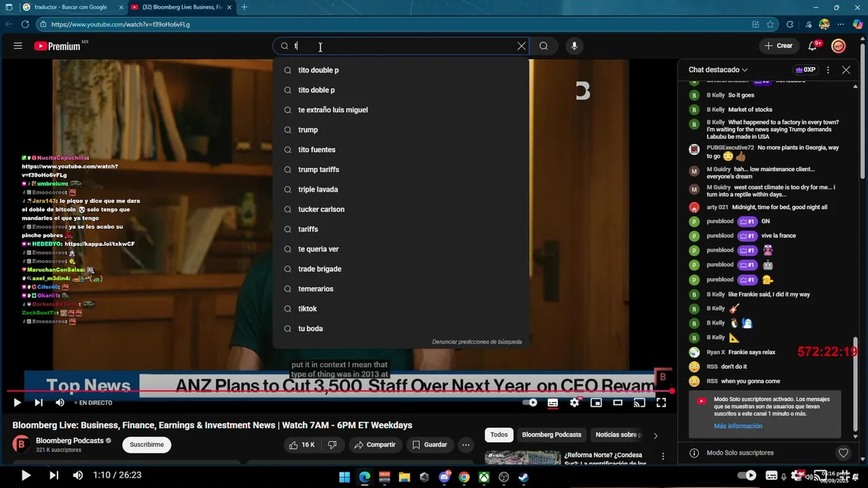
Task: Open the YouTube hamburger guide menu
Action: click(x=18, y=46)
